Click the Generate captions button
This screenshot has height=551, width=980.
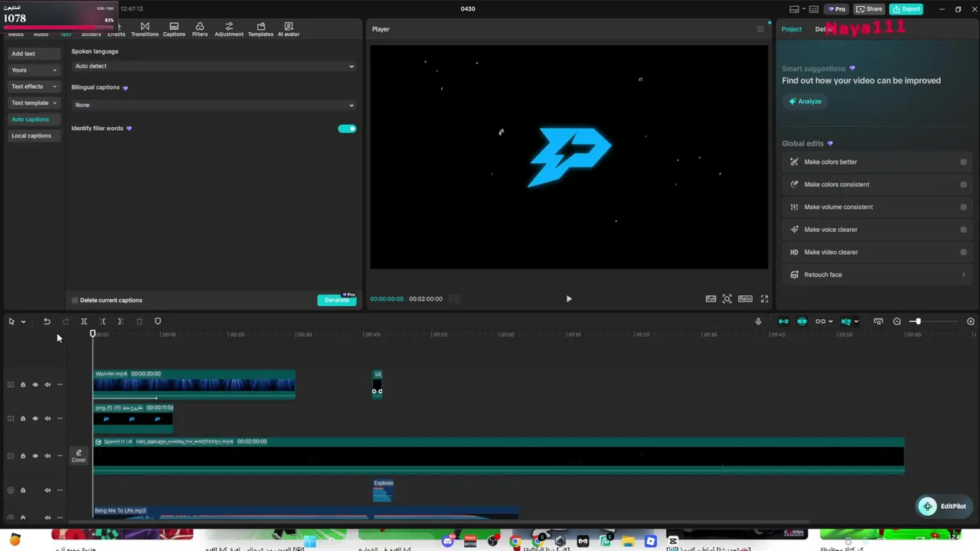click(336, 300)
